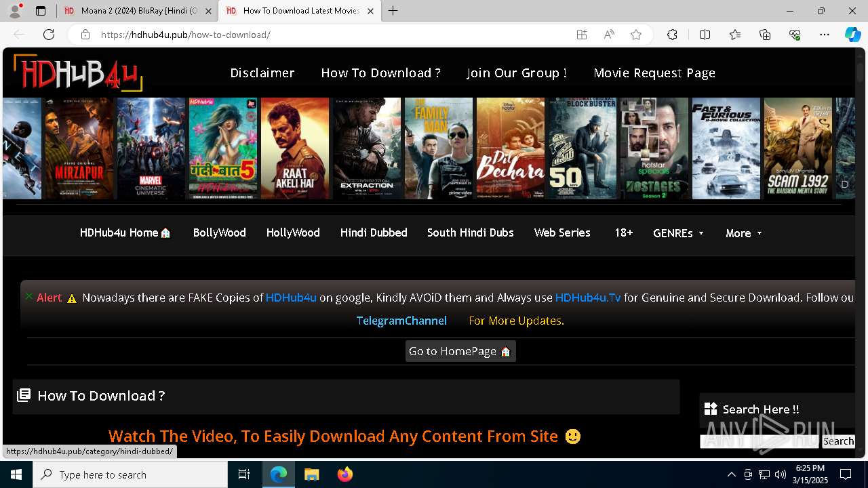Show hidden tray icons chevron

pyautogui.click(x=731, y=474)
